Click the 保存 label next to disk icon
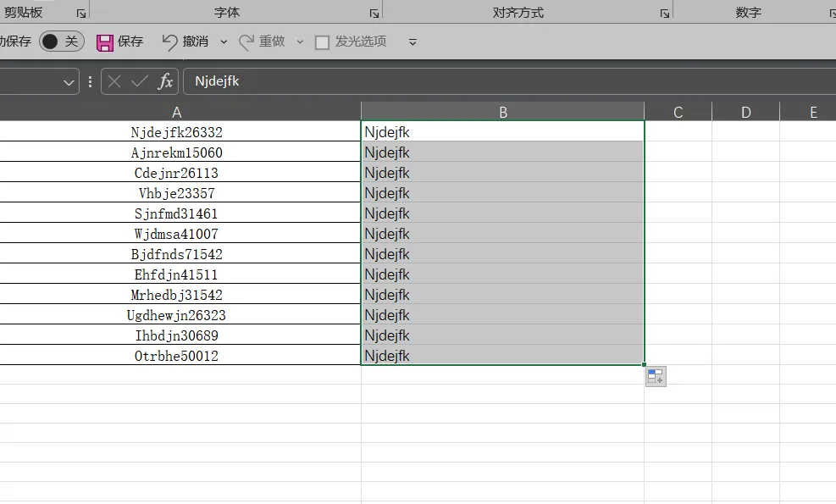Screen dimensions: 836x504 pyautogui.click(x=130, y=42)
